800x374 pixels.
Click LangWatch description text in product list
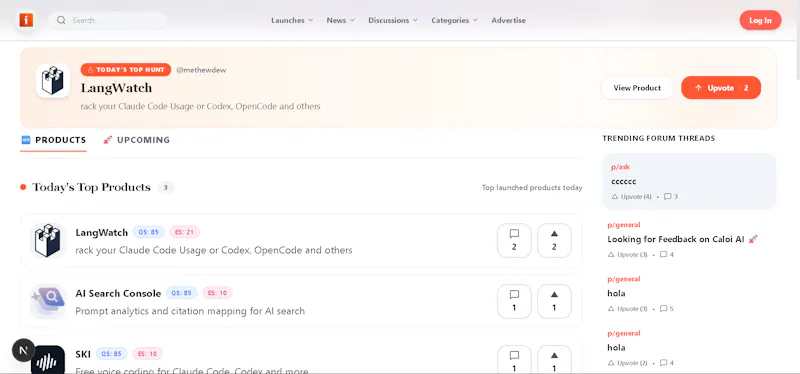[214, 251]
